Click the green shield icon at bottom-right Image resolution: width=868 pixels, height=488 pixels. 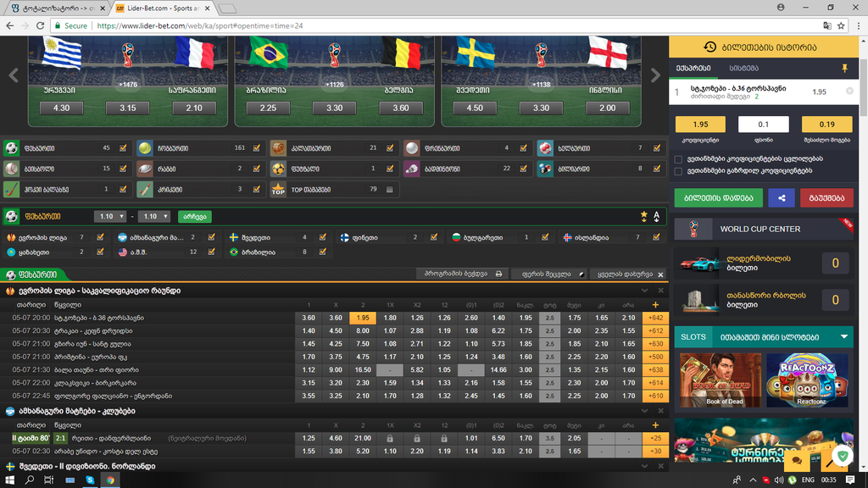pyautogui.click(x=843, y=456)
